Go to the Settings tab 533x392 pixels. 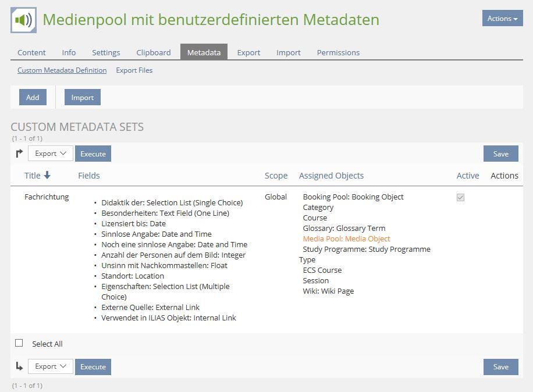(106, 52)
